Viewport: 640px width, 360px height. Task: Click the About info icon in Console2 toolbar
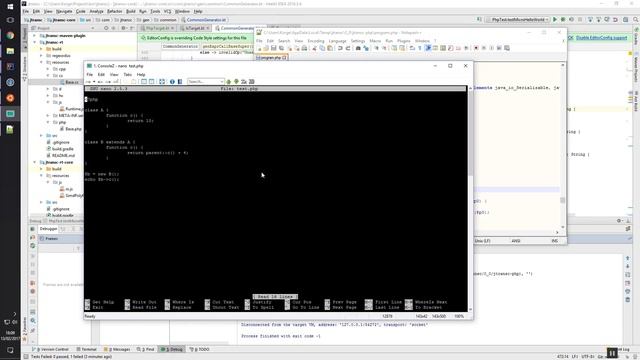point(172,82)
